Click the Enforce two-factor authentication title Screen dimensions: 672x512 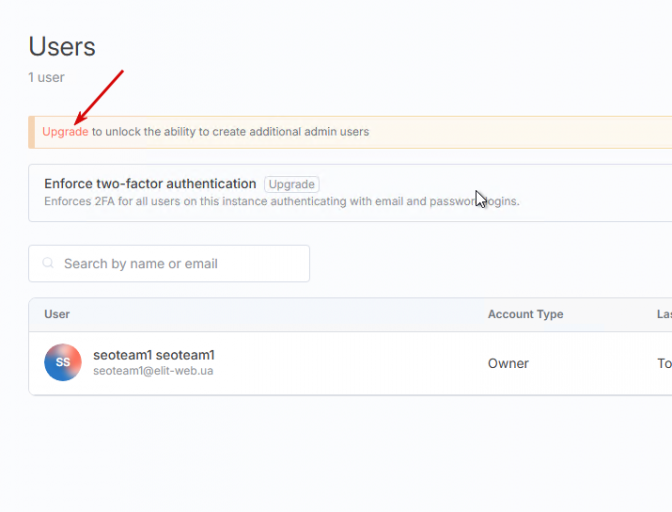pos(150,184)
